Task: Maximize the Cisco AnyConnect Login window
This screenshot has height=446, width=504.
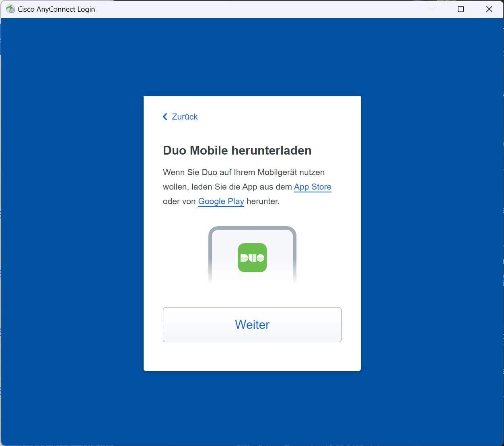Action: [x=461, y=9]
